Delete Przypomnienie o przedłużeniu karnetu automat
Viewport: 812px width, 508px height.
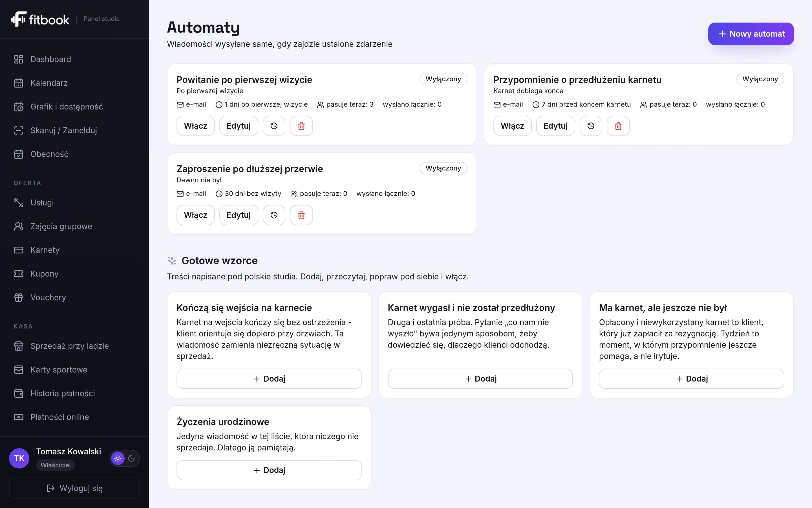(x=618, y=126)
